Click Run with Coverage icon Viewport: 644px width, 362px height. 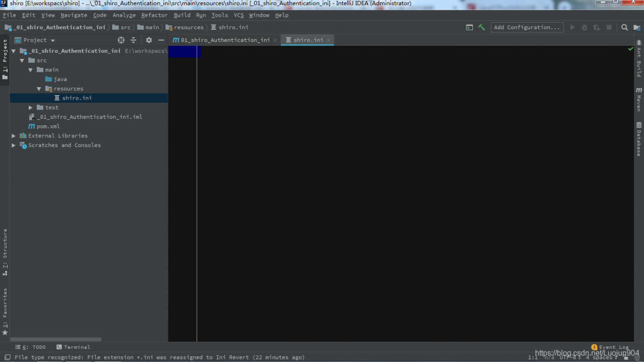(x=597, y=27)
